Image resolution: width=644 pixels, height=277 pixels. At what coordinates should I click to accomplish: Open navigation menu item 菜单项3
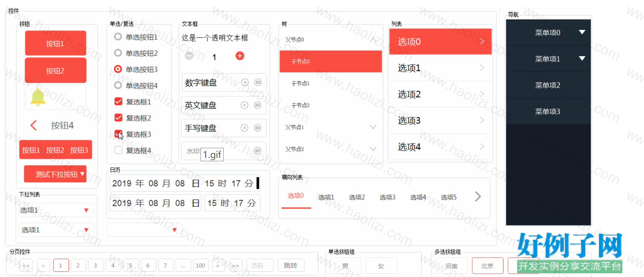(x=548, y=111)
